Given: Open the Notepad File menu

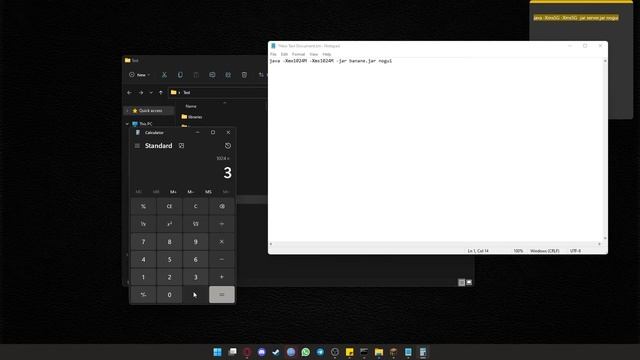Looking at the screenshot, I should click(x=273, y=54).
